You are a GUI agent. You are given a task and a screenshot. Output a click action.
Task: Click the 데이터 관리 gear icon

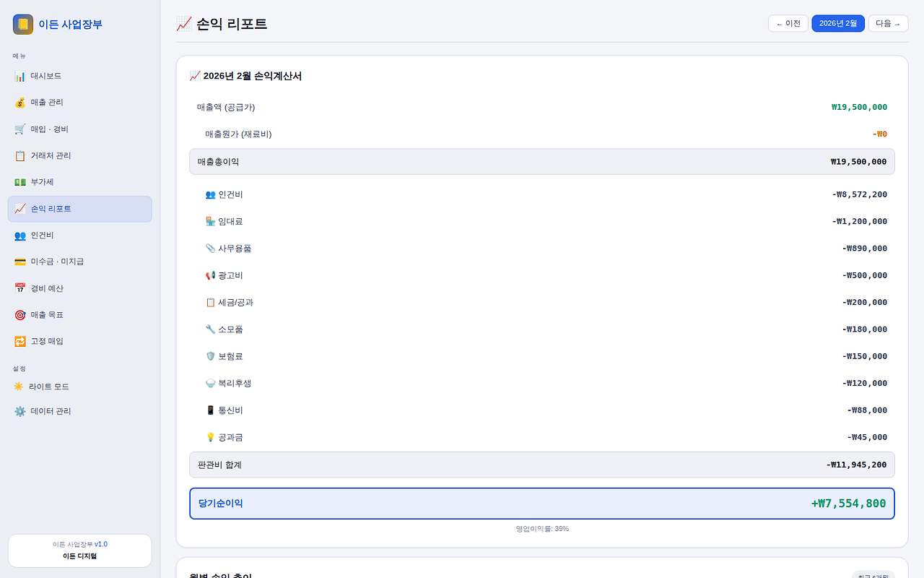coord(20,410)
